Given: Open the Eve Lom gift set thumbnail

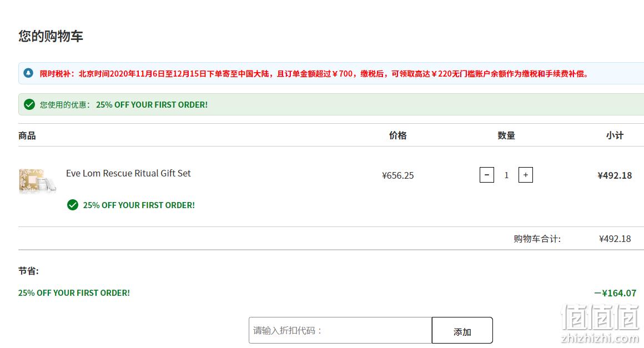Looking at the screenshot, I should pos(37,180).
